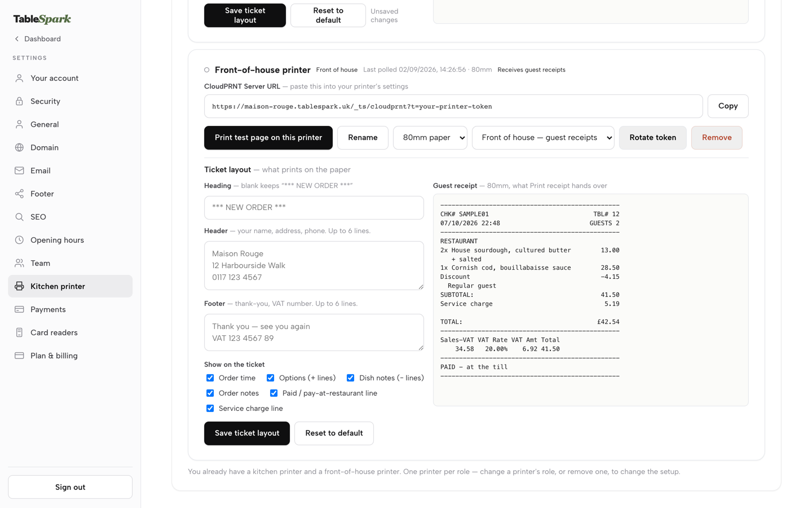Click the Rotate token button

pos(652,138)
